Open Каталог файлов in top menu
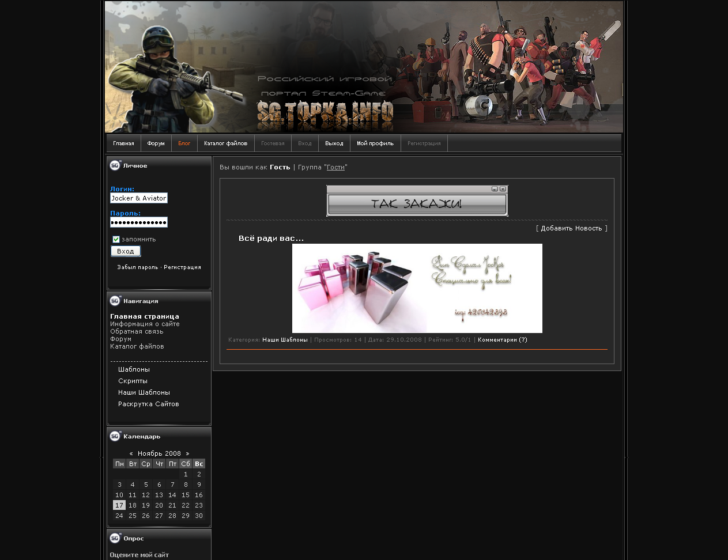 point(226,143)
